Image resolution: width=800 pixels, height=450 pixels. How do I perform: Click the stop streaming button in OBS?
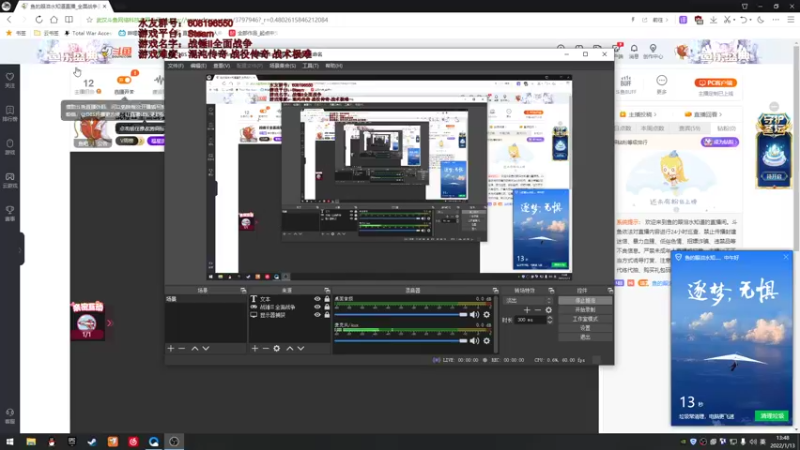(x=585, y=301)
